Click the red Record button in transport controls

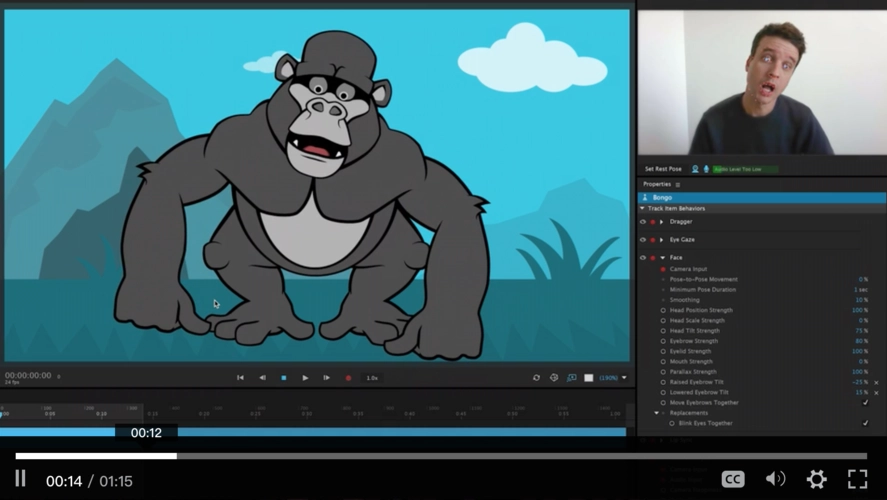[x=348, y=378]
